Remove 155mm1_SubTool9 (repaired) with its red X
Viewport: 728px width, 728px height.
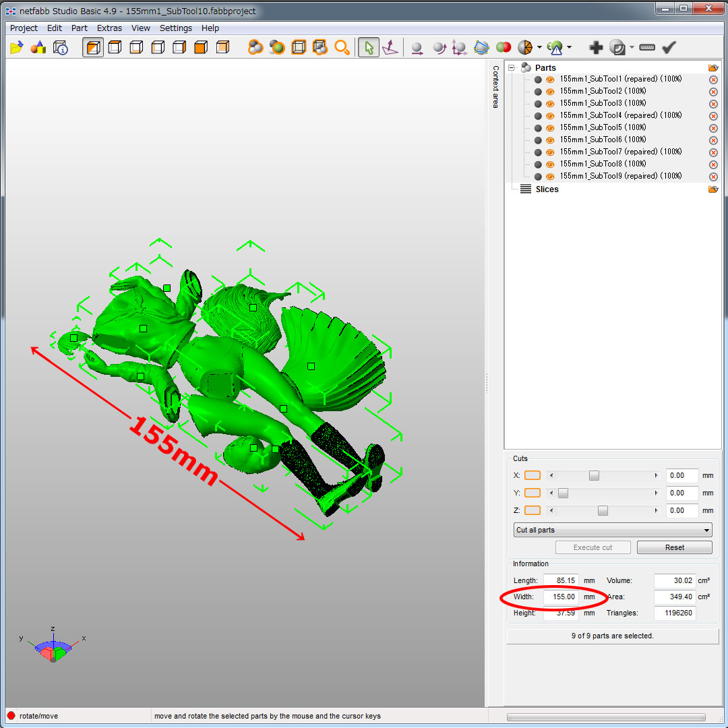[x=713, y=177]
